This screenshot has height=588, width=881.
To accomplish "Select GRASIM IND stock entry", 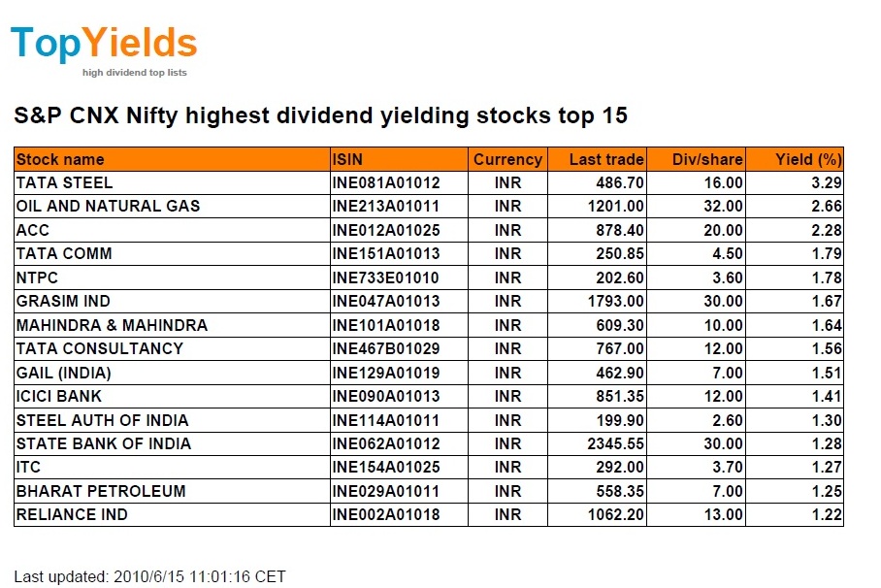I will click(x=63, y=301).
